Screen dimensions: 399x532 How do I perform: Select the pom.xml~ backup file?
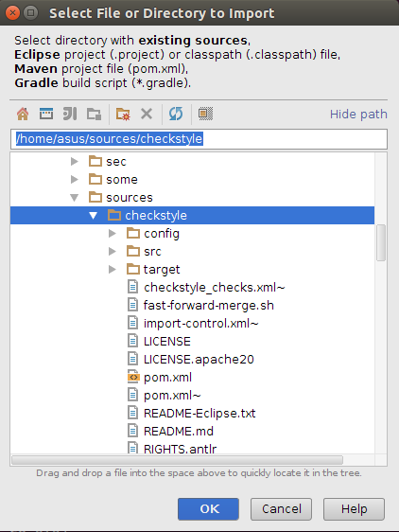(172, 396)
